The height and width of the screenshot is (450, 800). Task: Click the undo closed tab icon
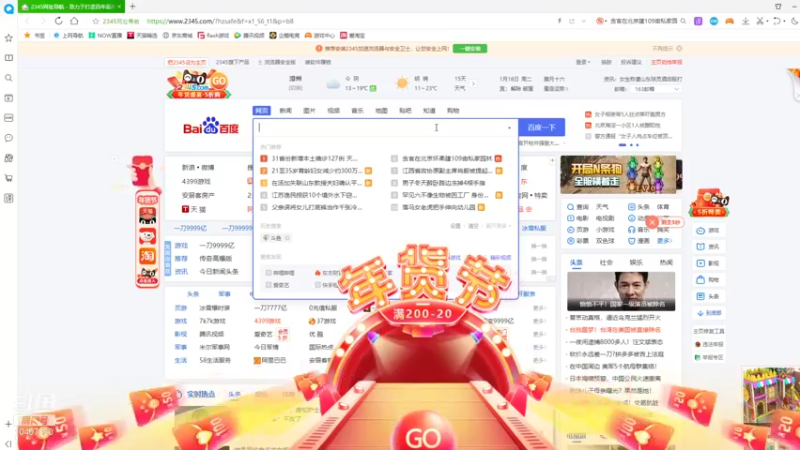777,21
